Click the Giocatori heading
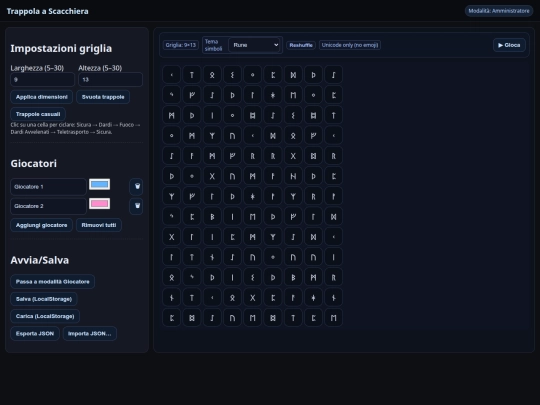The width and height of the screenshot is (540, 405). pyautogui.click(x=34, y=164)
